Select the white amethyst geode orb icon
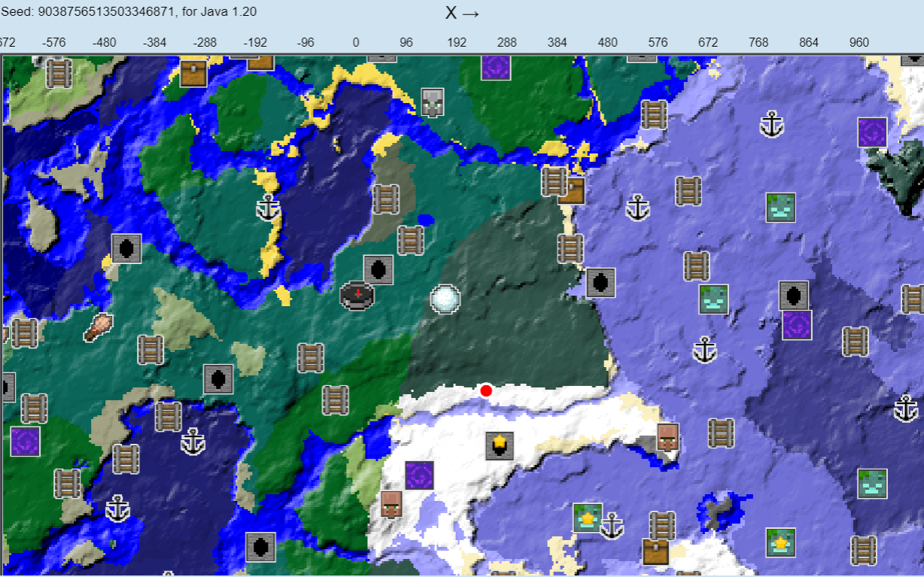This screenshot has height=577, width=924. pos(444,300)
